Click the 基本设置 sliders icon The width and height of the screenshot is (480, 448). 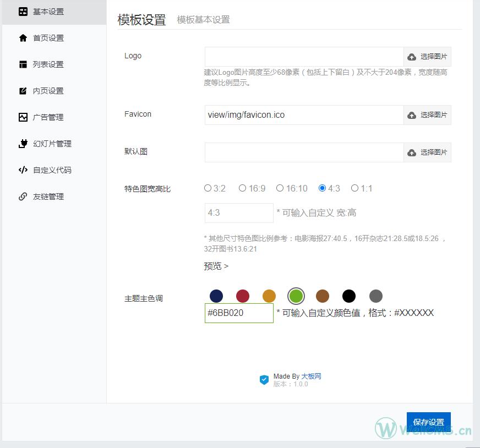[x=23, y=12]
